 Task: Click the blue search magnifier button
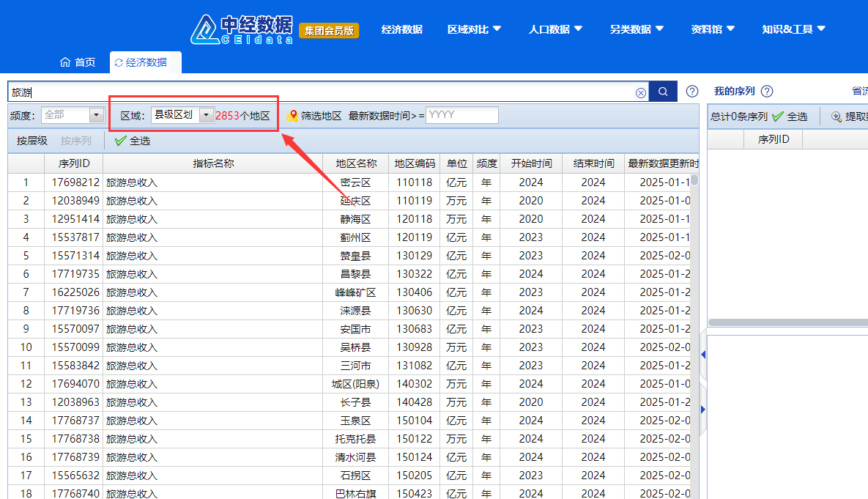point(663,92)
